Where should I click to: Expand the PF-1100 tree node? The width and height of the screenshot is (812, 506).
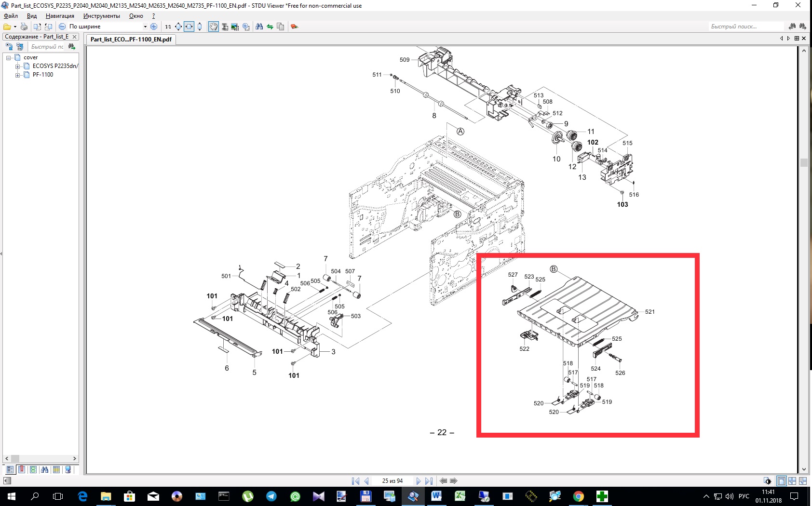click(x=18, y=75)
